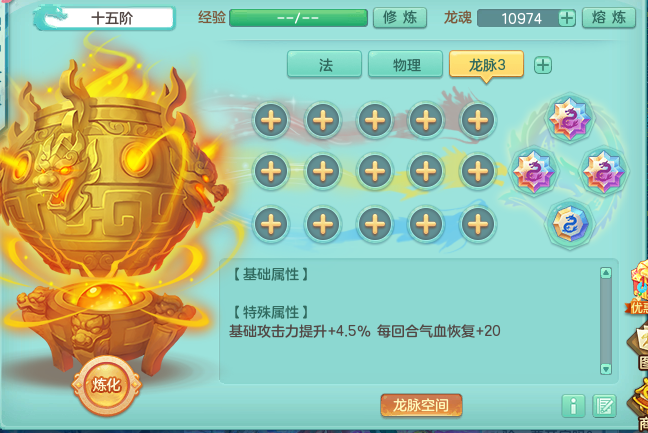The image size is (648, 433).
Task: Select the right multicolor dragon gem
Action: coord(604,171)
